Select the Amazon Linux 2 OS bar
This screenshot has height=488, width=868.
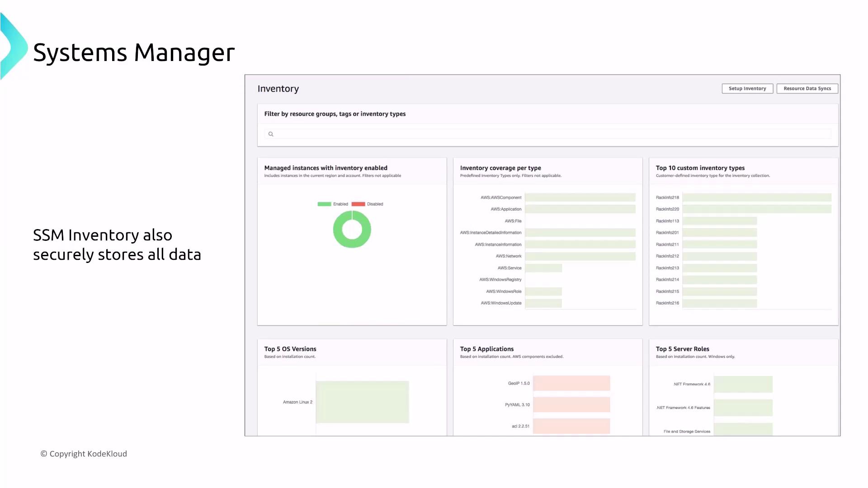tap(362, 402)
